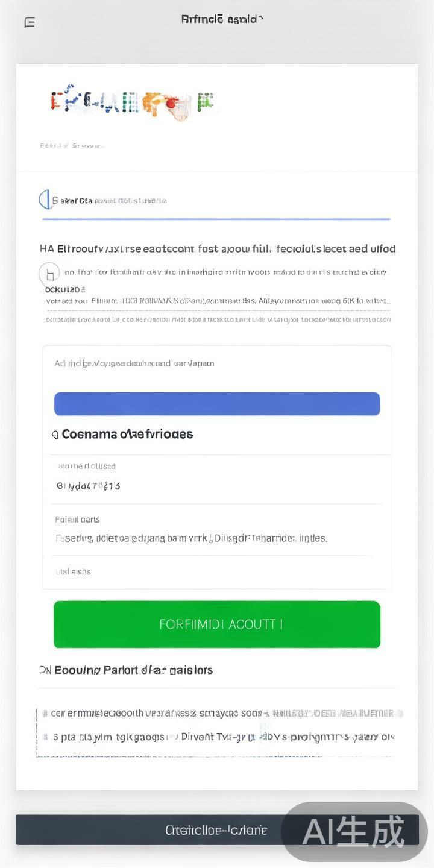The image size is (434, 868).
Task: Click the 'Coenama oAefvrioges' section heading
Action: [x=127, y=434]
